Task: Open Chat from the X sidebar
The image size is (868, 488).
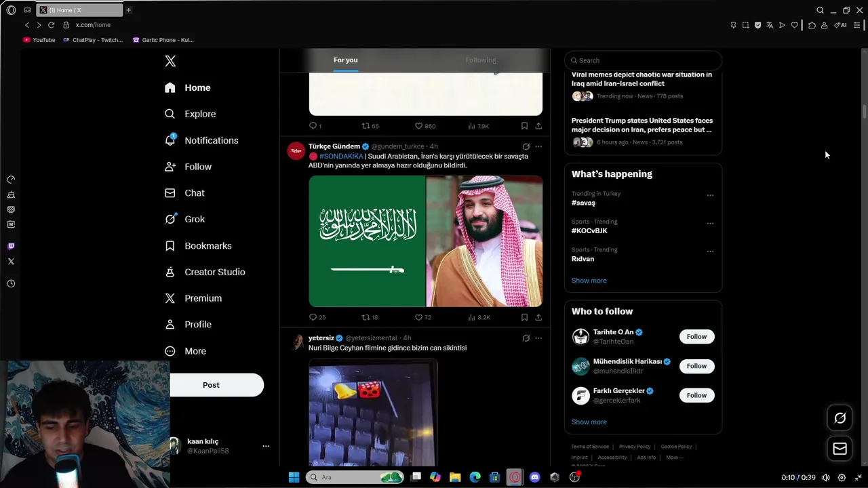Action: coord(184,193)
